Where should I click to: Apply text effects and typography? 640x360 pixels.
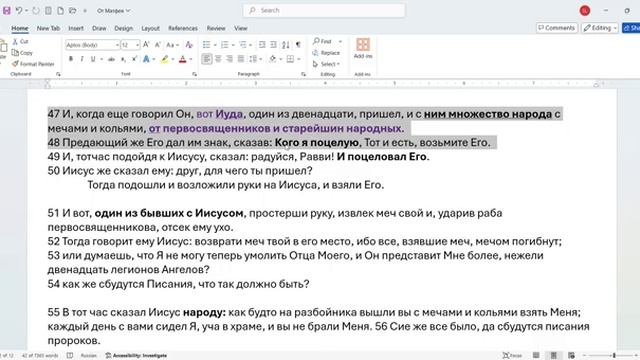click(146, 59)
